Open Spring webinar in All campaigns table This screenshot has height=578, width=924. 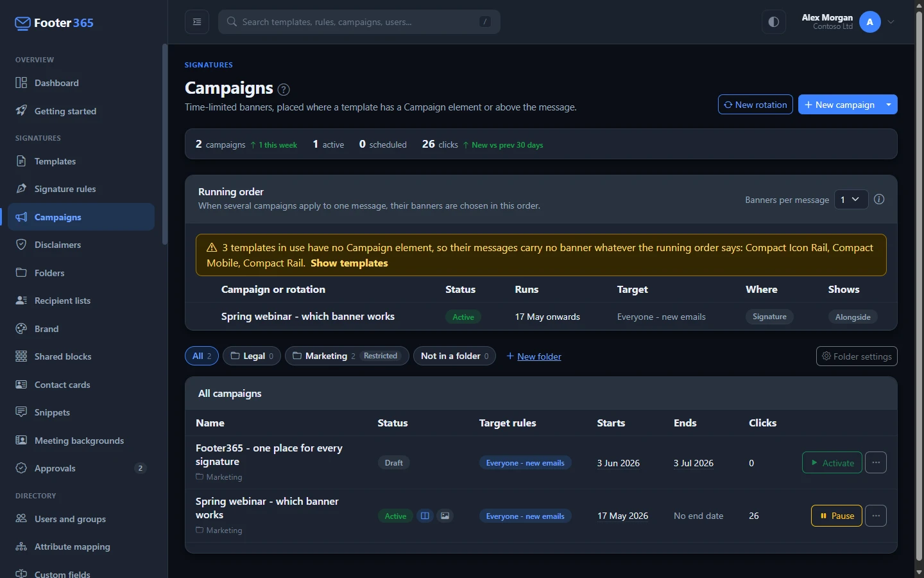(x=267, y=508)
